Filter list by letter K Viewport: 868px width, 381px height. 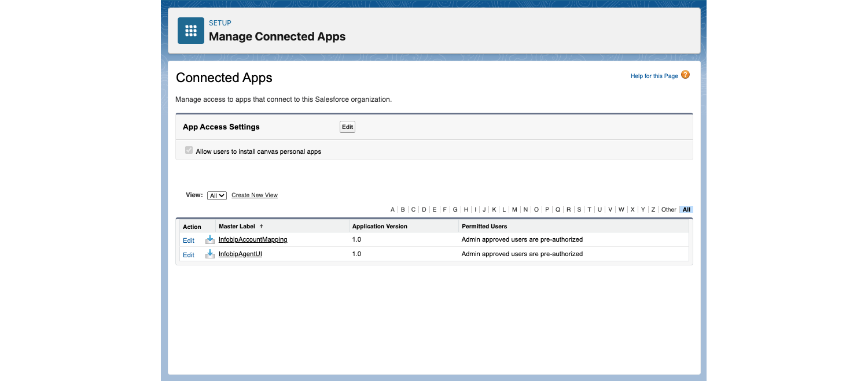tap(494, 210)
